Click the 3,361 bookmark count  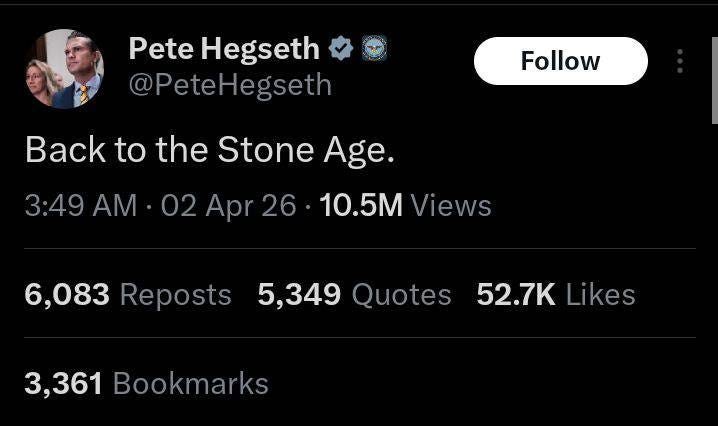[x=64, y=383]
